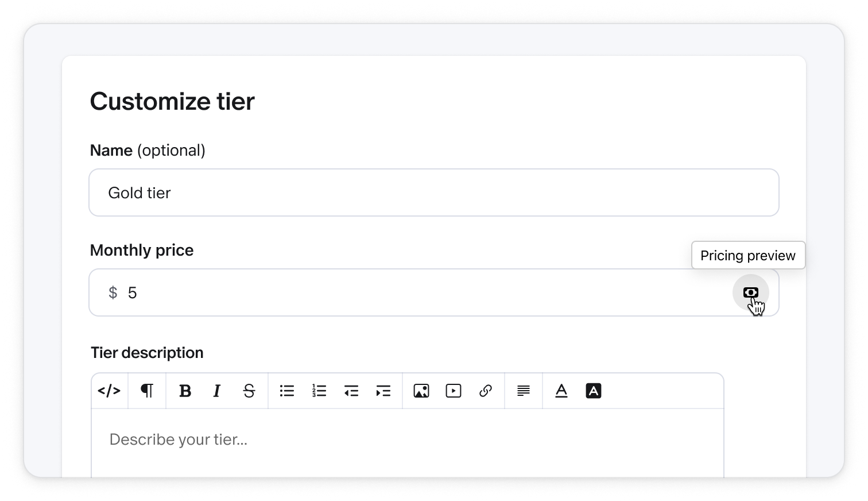Click into the Describe your tier text area

408,443
